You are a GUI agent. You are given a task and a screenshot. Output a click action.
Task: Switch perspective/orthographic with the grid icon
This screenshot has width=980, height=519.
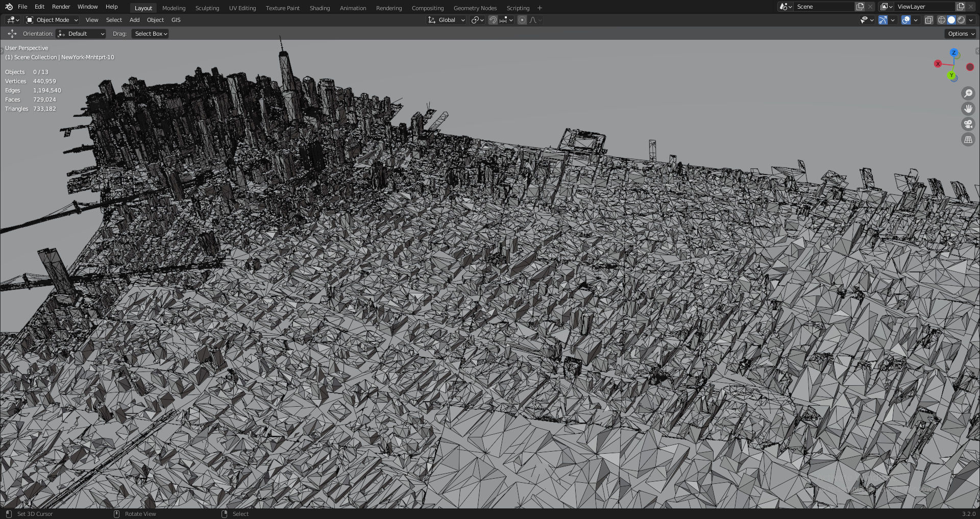tap(968, 140)
